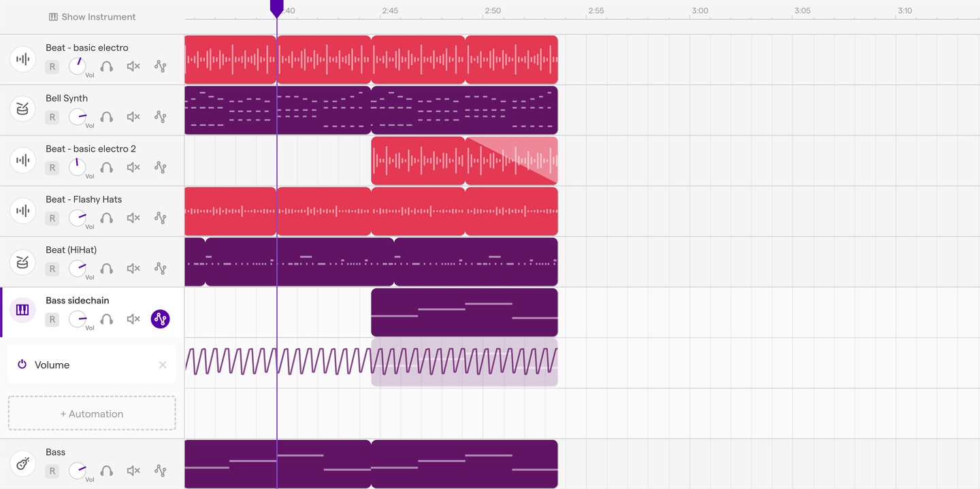This screenshot has height=489, width=980.
Task: Collapse Bass sidechain automation lanes
Action: point(160,319)
